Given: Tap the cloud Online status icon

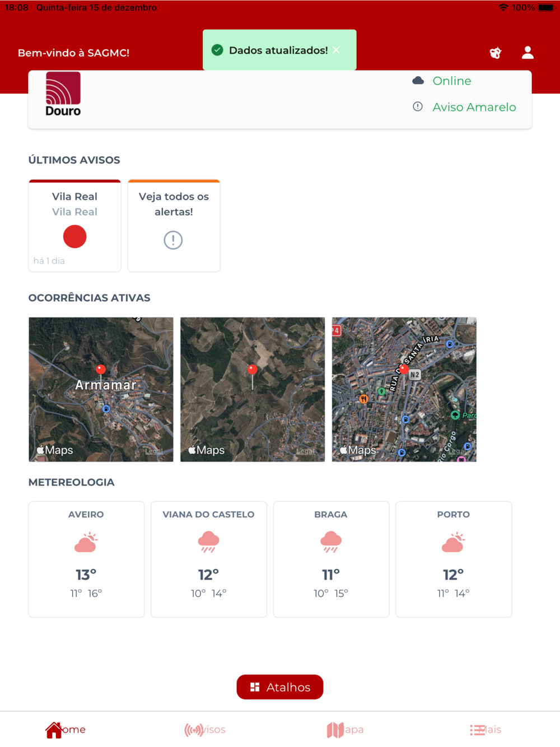Looking at the screenshot, I should coord(418,81).
